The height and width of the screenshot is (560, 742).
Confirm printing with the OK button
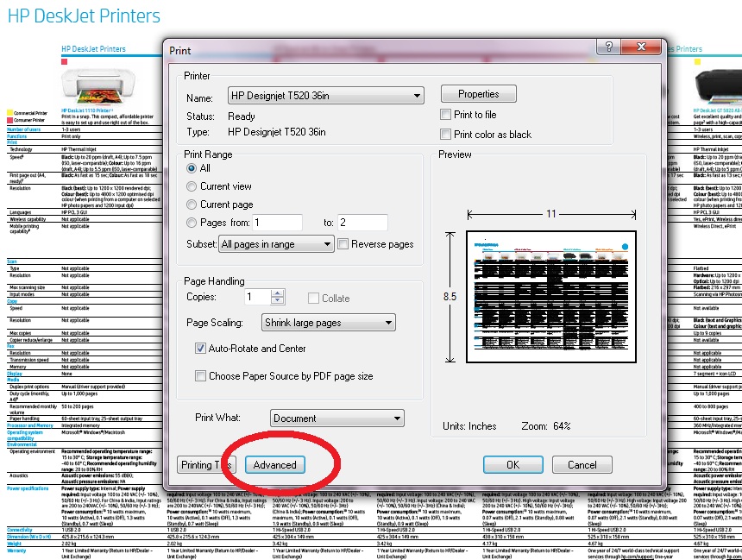513,464
